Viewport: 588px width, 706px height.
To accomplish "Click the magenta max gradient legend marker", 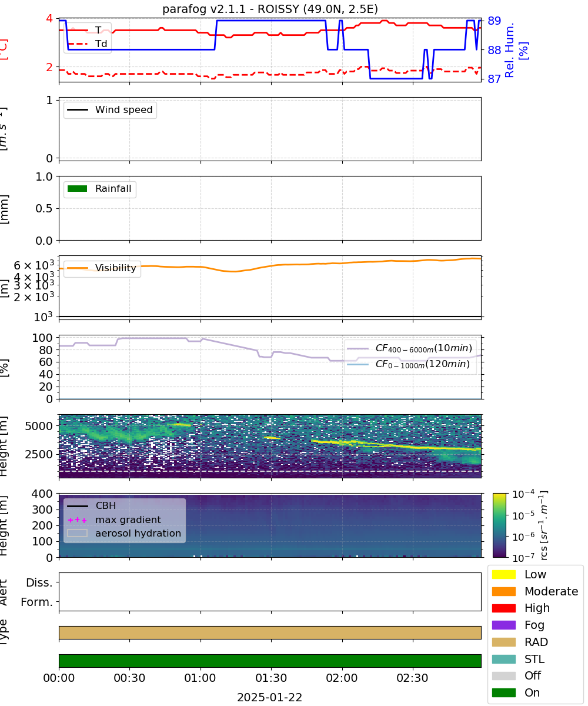I will (x=78, y=520).
